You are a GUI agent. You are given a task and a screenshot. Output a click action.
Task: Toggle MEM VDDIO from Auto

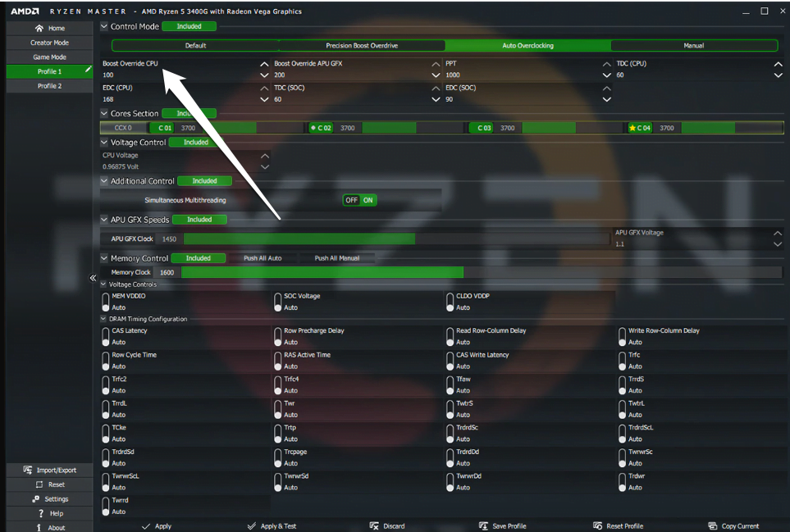click(106, 302)
